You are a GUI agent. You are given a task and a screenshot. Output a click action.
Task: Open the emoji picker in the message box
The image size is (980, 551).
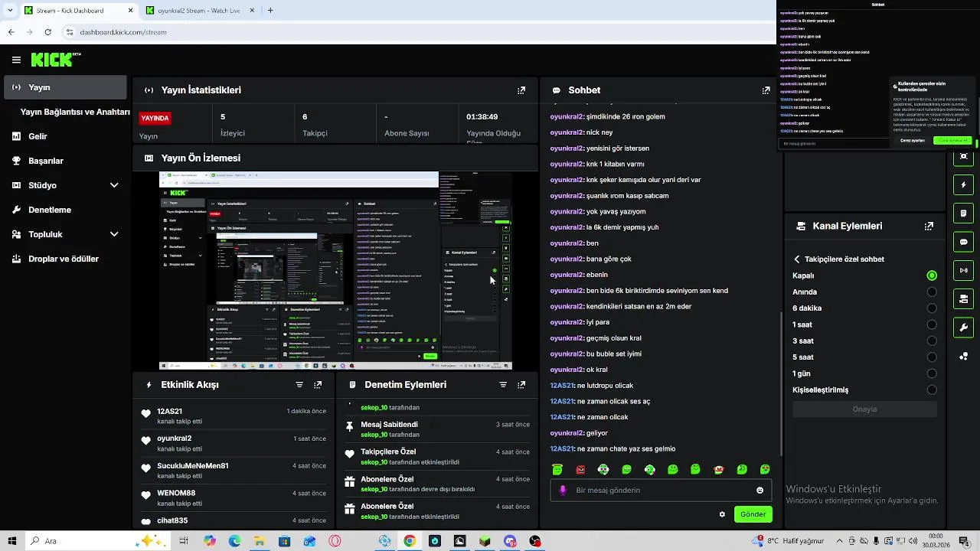pyautogui.click(x=759, y=491)
